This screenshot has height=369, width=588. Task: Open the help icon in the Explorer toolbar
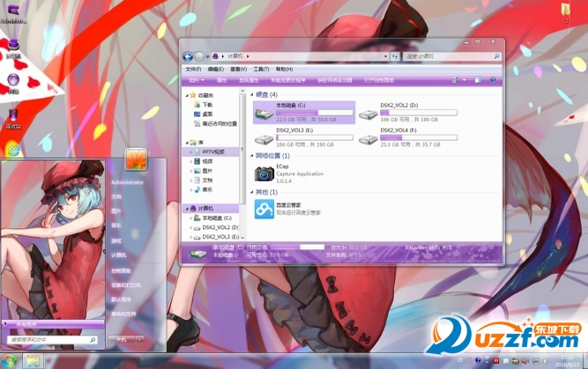tap(493, 80)
